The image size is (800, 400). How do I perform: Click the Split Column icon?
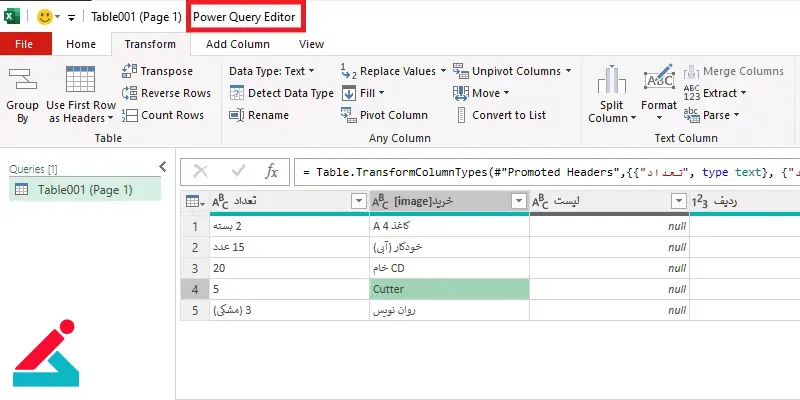611,80
